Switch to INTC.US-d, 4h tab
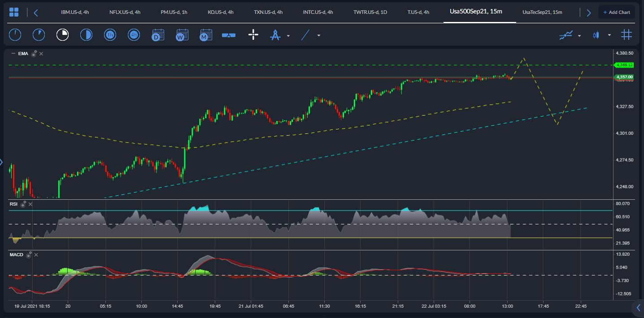Viewport: 644px width, 318px height. pos(318,12)
